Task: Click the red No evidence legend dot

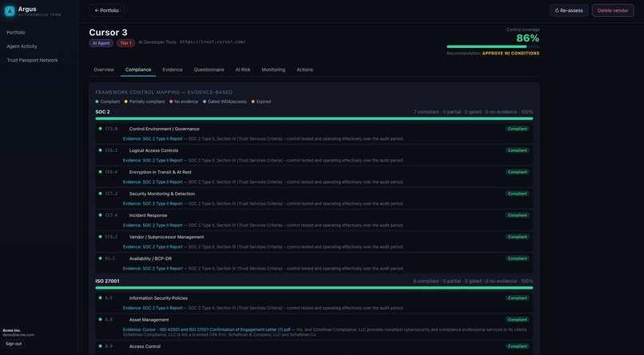Action: pos(171,102)
